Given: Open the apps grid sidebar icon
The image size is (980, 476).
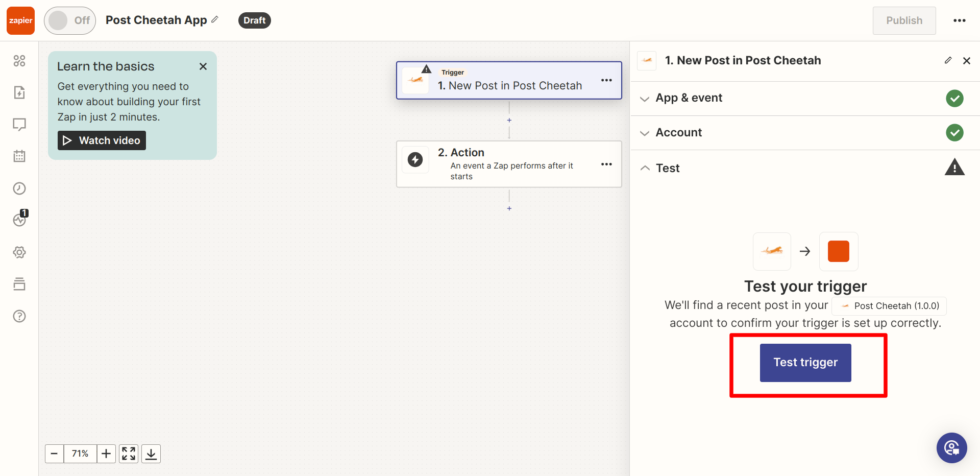Looking at the screenshot, I should [19, 61].
